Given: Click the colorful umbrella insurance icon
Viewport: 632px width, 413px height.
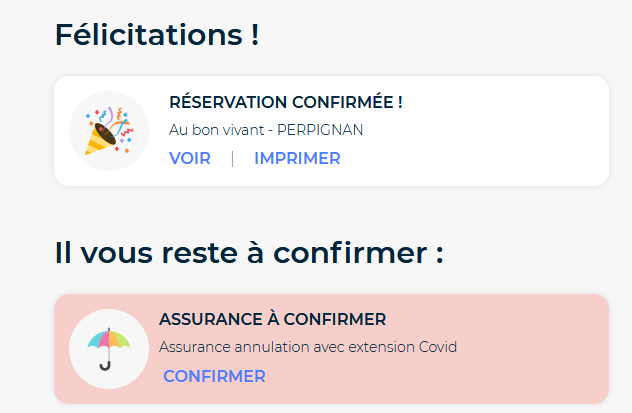Looking at the screenshot, I should click(x=109, y=349).
